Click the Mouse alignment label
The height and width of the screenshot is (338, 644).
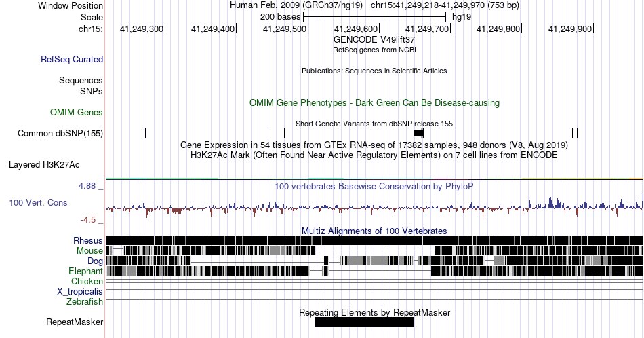point(89,250)
